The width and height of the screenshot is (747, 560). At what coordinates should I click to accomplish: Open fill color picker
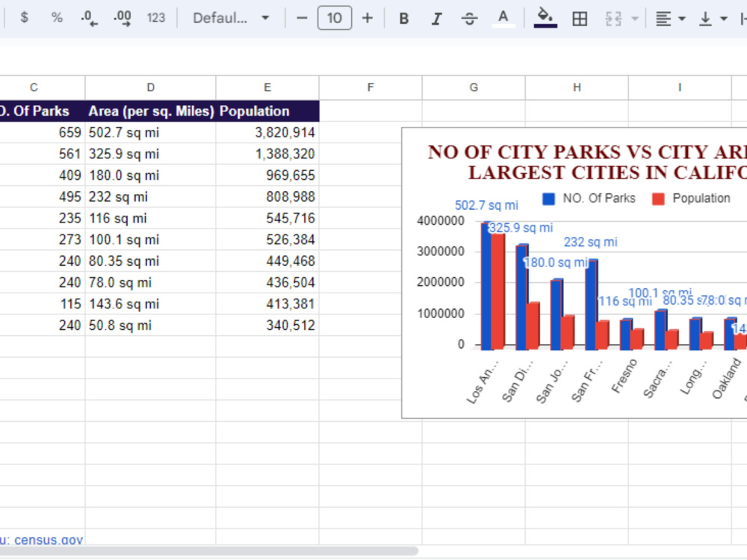tap(545, 18)
